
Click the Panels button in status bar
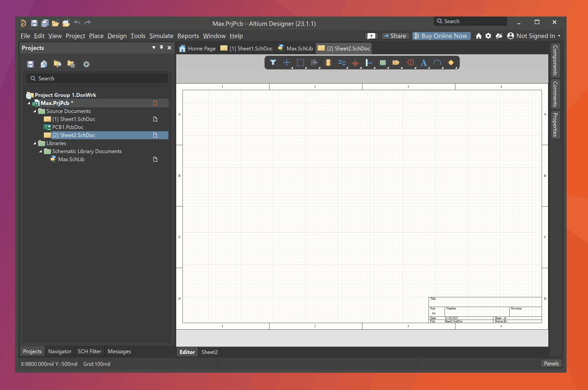point(551,363)
